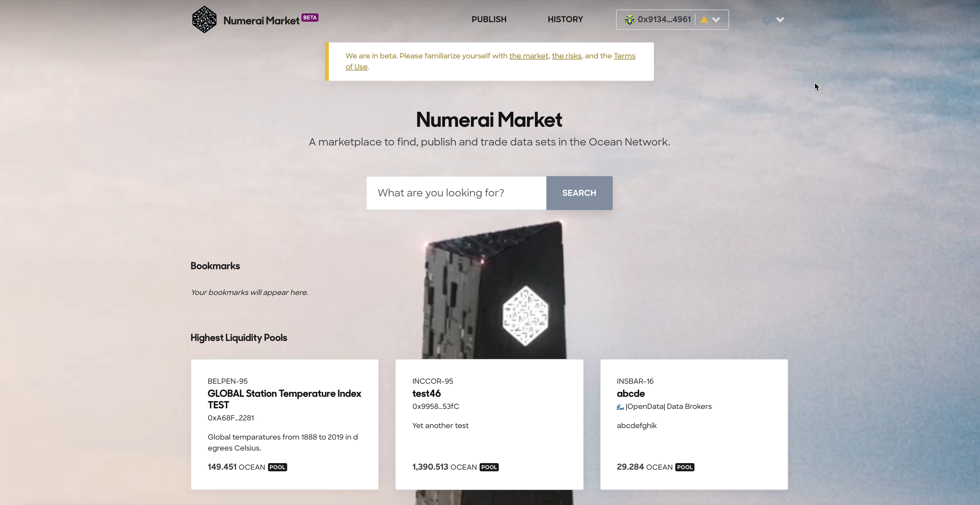Go to the HISTORY page
The height and width of the screenshot is (505, 980).
565,19
